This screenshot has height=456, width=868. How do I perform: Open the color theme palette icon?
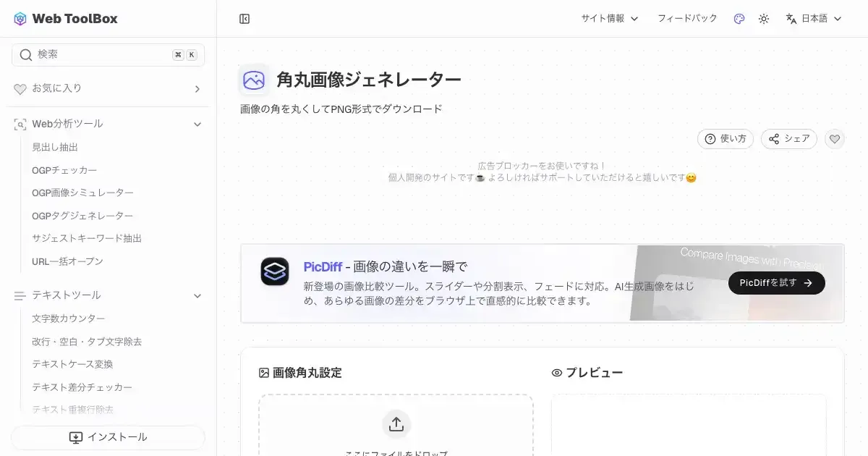coord(739,19)
